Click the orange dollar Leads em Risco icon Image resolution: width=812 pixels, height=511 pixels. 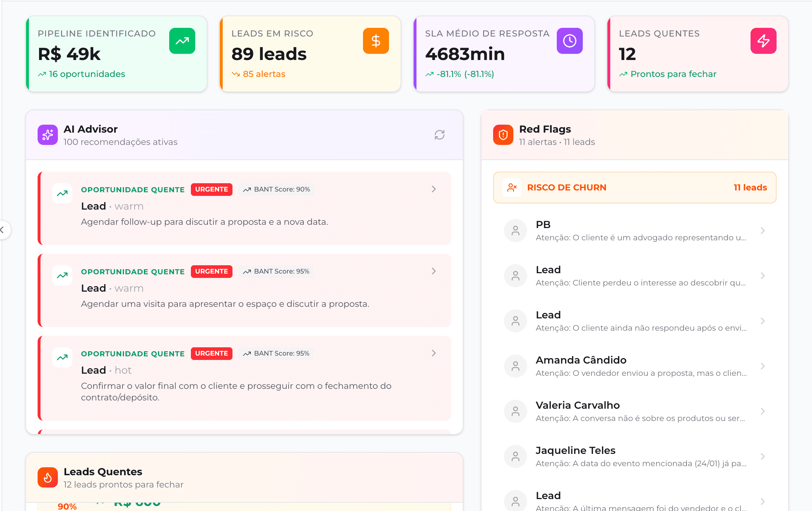pos(376,41)
